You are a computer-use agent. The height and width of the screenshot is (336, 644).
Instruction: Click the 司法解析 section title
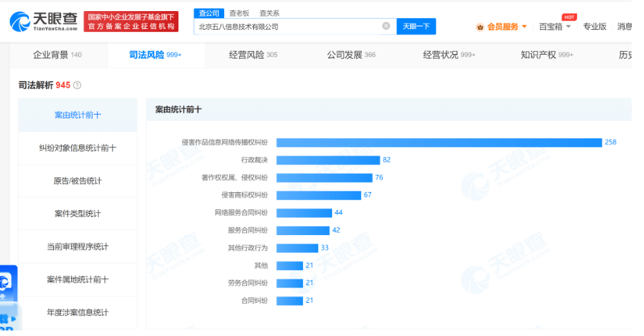click(36, 85)
